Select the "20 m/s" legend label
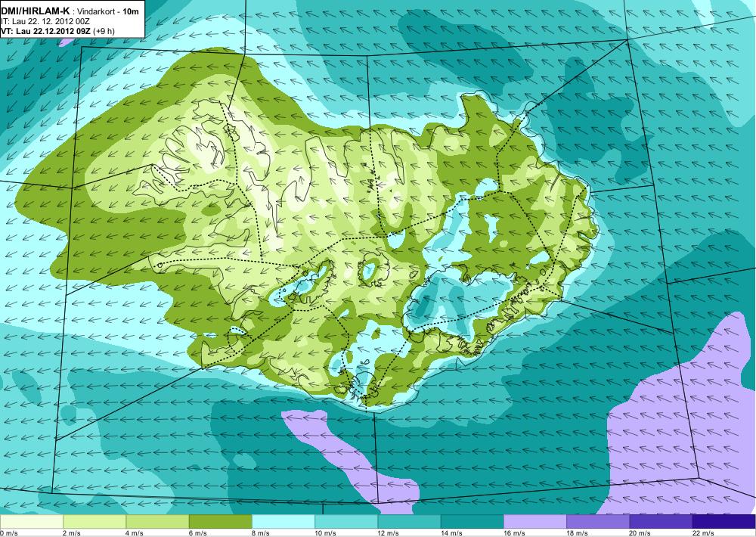This screenshot has height=537, width=756. pos(640,533)
